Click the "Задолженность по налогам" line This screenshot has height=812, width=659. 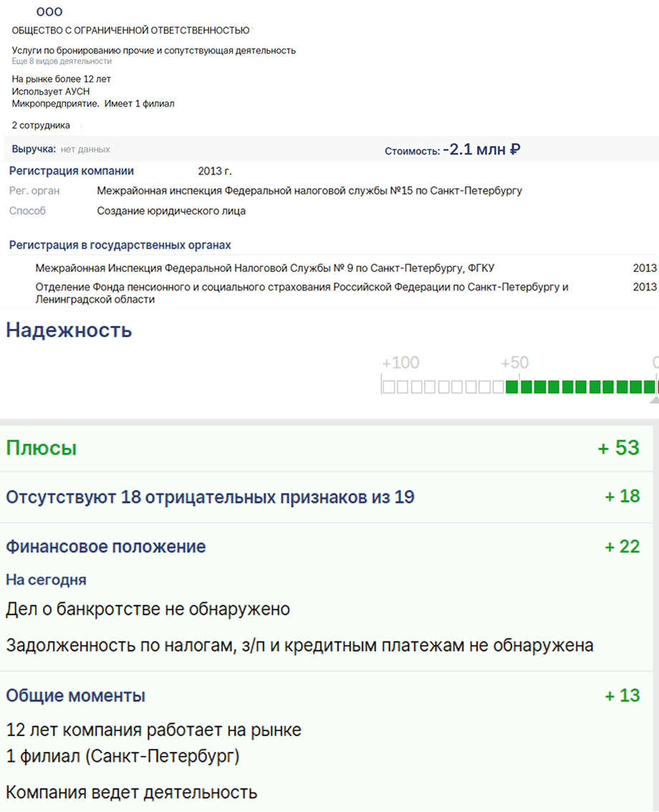pyautogui.click(x=300, y=645)
